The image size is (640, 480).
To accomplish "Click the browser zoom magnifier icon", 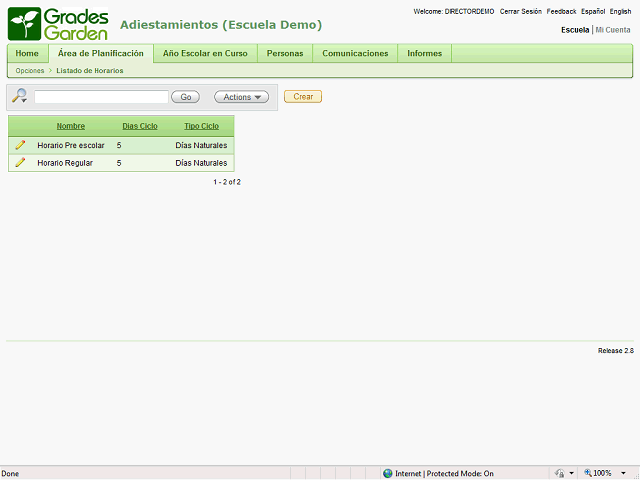I will [x=588, y=473].
